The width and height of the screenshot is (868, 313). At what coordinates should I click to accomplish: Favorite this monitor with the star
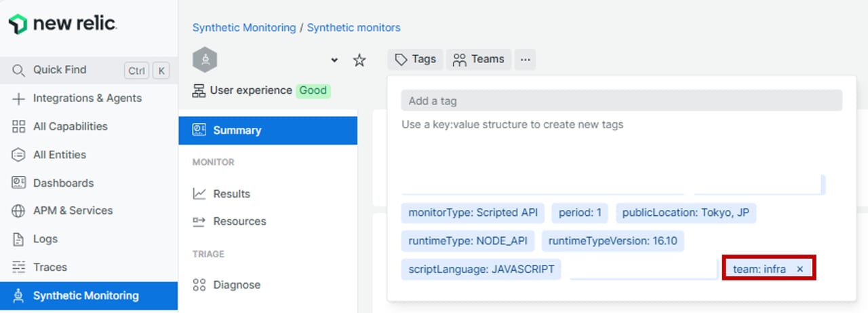tap(359, 60)
